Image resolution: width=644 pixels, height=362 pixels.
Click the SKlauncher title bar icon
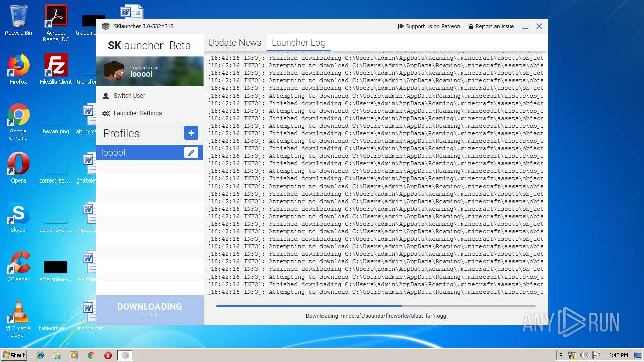coord(106,26)
